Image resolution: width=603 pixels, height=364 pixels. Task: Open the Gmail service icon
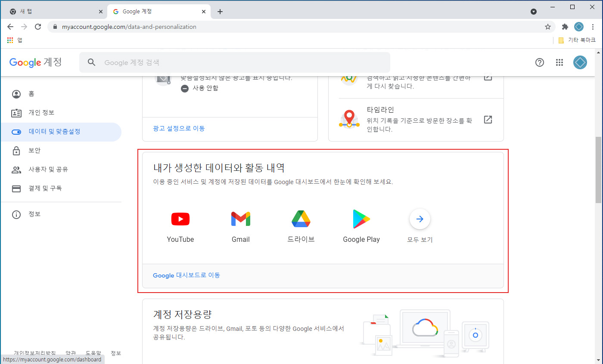point(241,219)
